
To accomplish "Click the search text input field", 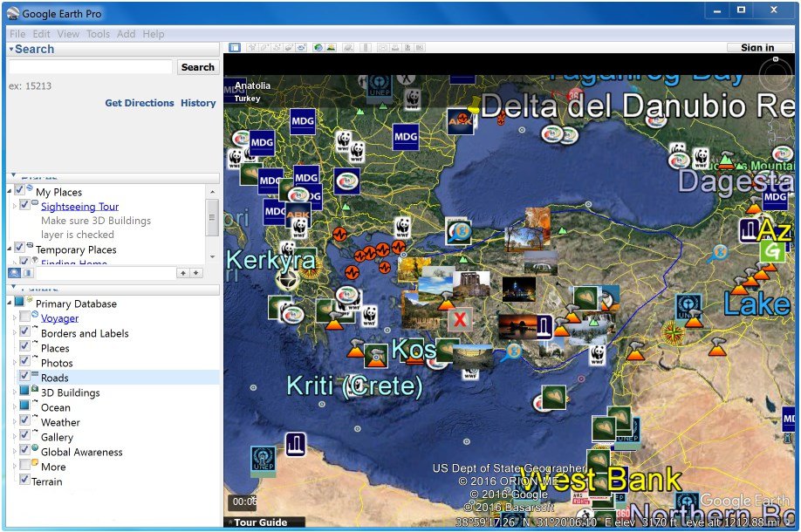I will click(91, 67).
